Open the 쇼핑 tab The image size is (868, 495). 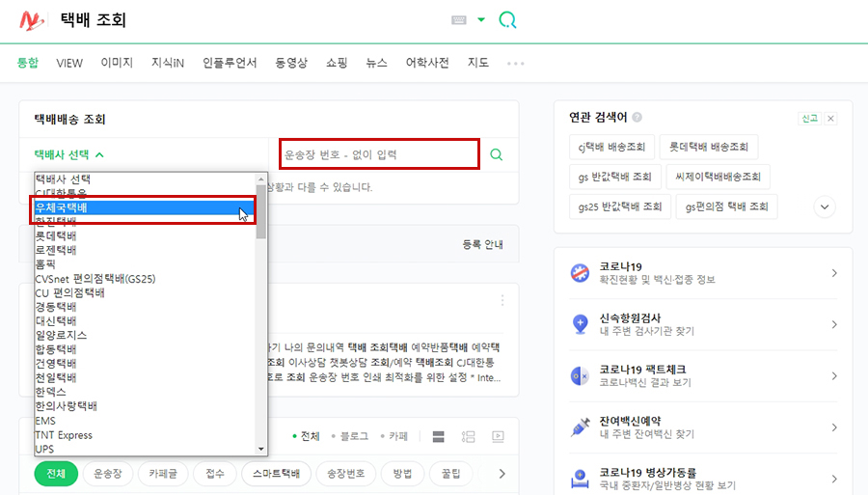coord(337,63)
